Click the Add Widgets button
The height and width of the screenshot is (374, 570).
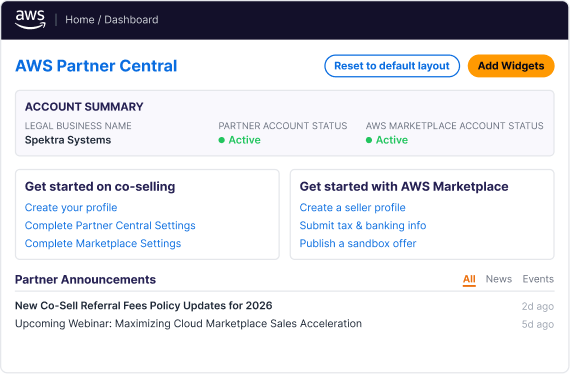pos(511,66)
